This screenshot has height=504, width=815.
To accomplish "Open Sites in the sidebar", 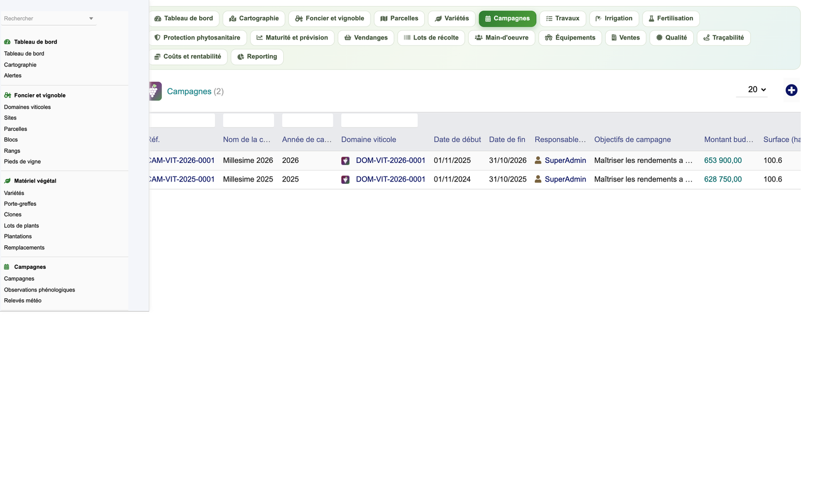I will (x=10, y=118).
